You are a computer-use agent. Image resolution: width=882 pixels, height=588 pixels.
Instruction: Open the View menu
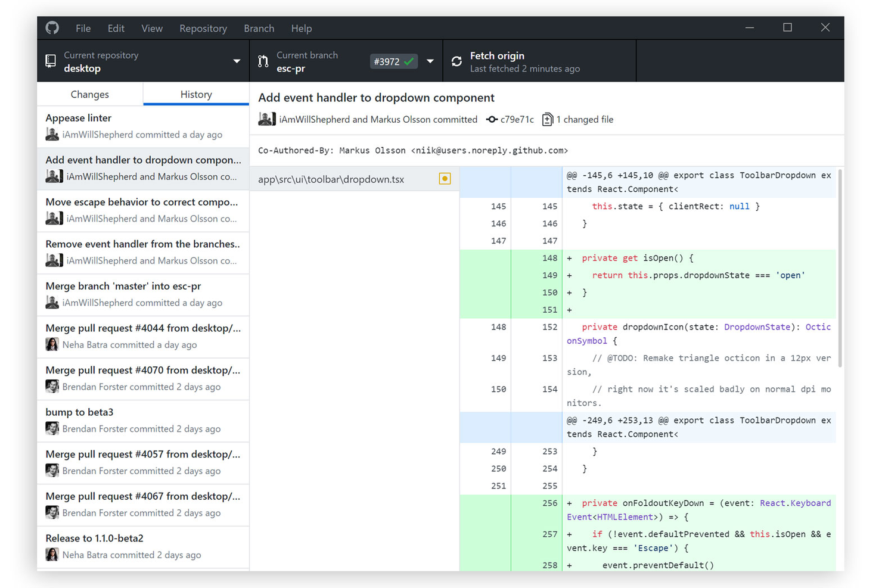tap(152, 28)
